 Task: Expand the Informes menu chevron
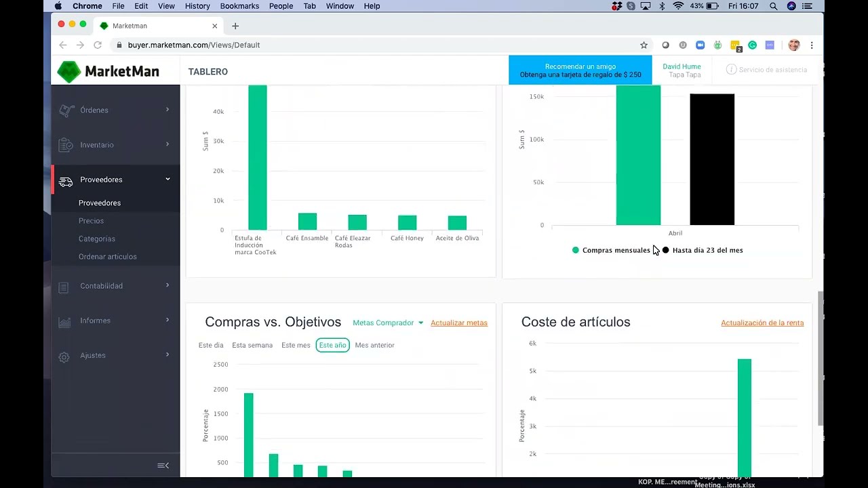pyautogui.click(x=167, y=319)
